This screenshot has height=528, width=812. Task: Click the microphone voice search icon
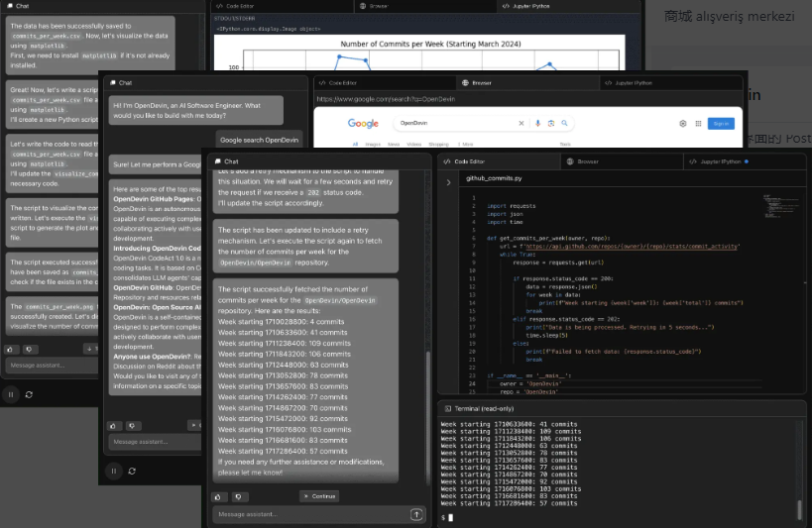tap(537, 123)
